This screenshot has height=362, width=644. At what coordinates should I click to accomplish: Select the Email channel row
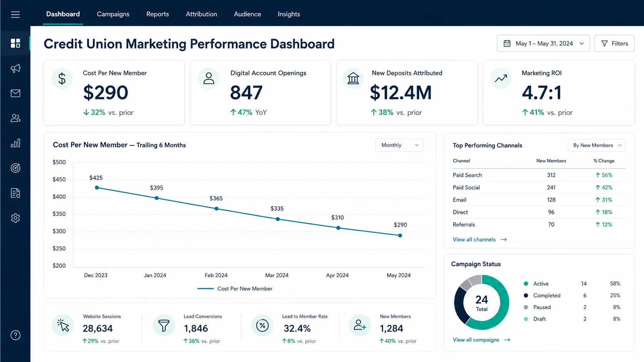[x=539, y=200]
